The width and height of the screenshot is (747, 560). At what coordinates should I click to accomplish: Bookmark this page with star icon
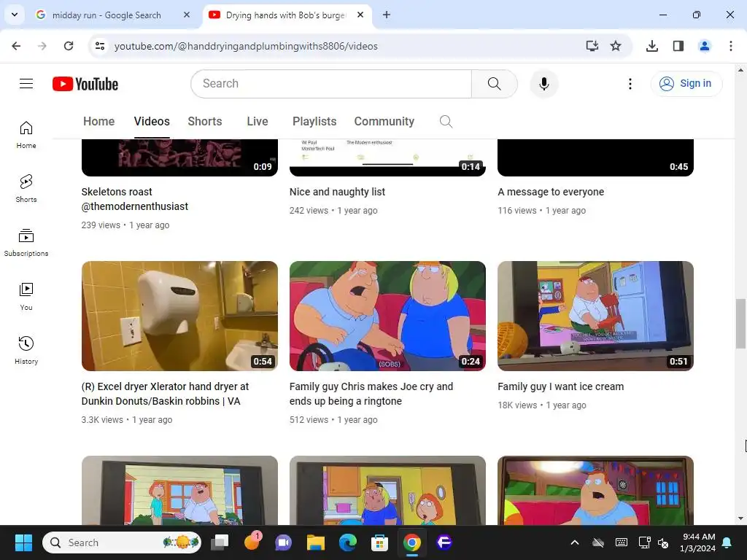coord(616,46)
